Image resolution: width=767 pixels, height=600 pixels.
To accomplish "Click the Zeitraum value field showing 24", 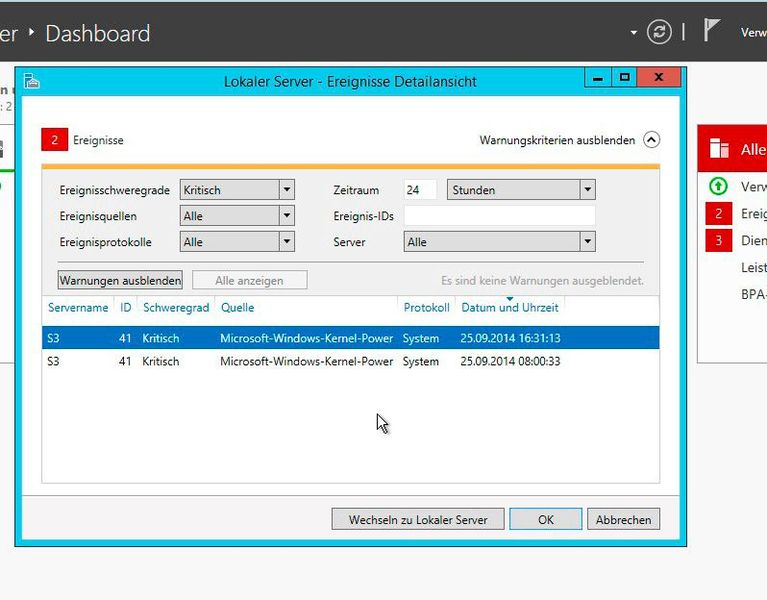I will tap(420, 190).
